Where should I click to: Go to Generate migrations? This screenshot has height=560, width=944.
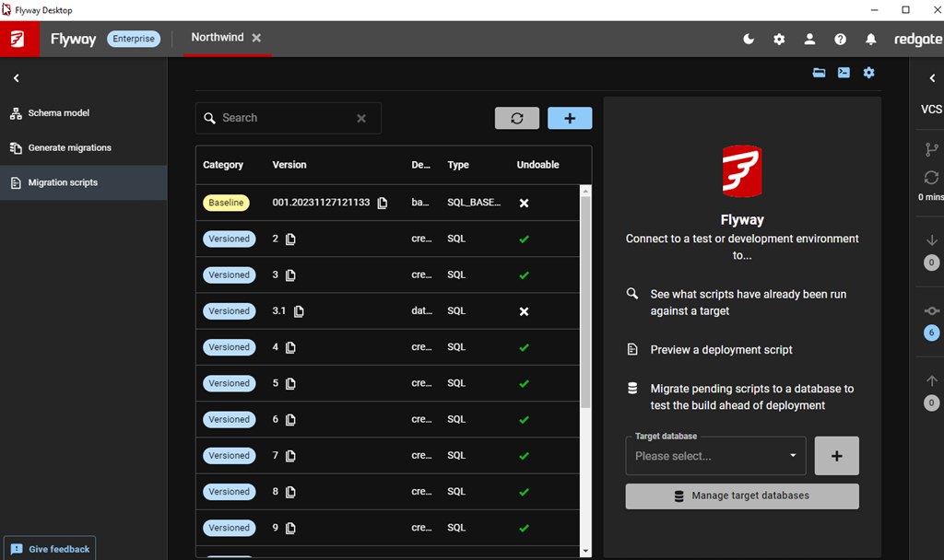click(x=69, y=147)
